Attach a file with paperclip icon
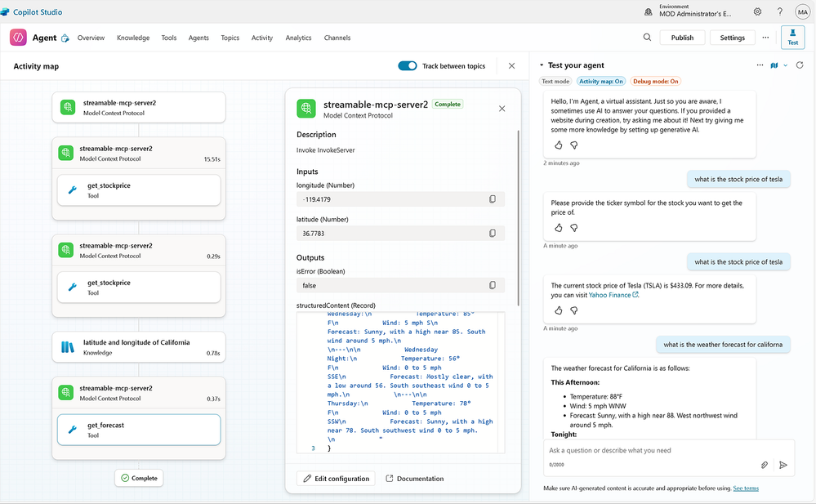 [764, 465]
